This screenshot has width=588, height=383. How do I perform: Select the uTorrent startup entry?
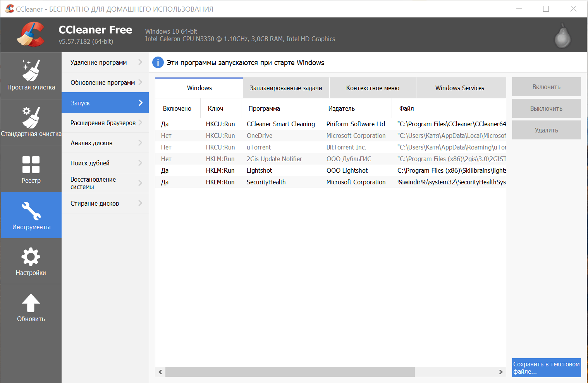(330, 147)
